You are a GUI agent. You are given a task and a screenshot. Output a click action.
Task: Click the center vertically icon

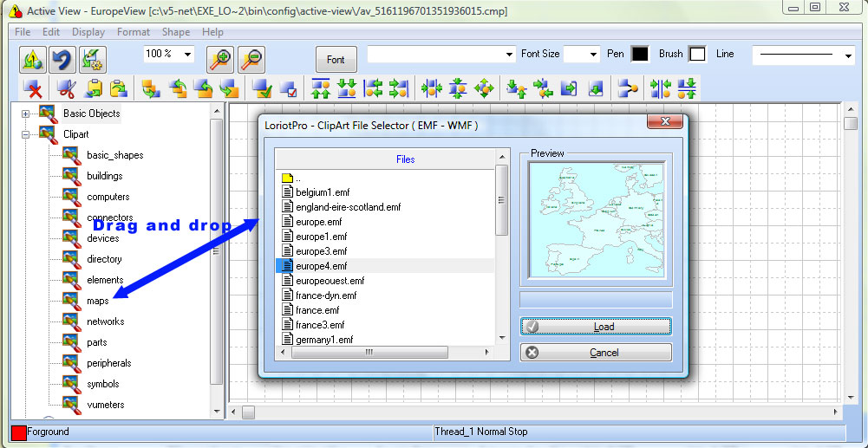(x=459, y=88)
